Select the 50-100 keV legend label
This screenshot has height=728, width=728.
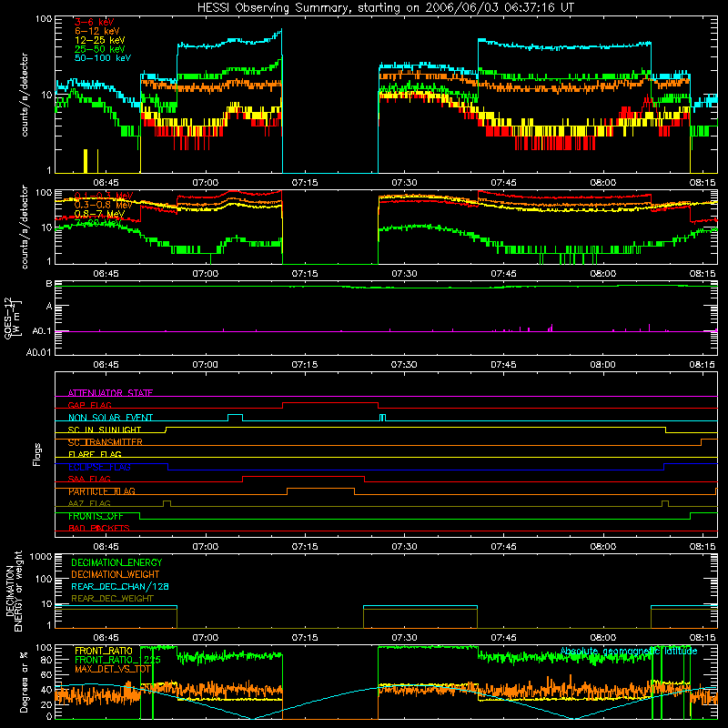pyautogui.click(x=103, y=57)
